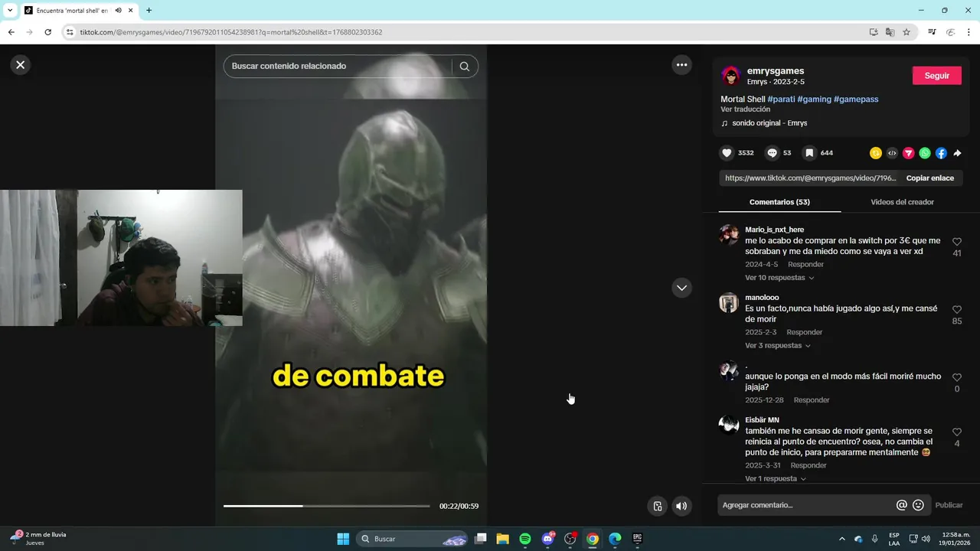Send to friends via red paper-plane icon
980x551 pixels.
coord(909,153)
